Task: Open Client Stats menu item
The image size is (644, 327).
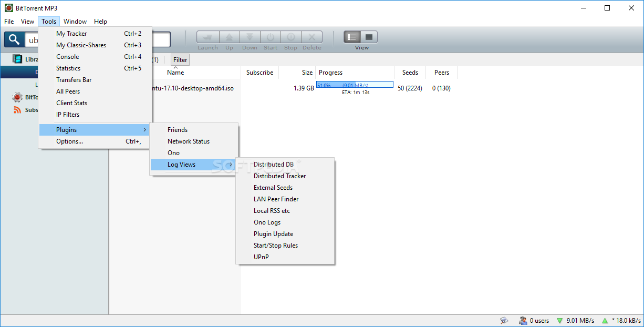Action: [x=96, y=103]
